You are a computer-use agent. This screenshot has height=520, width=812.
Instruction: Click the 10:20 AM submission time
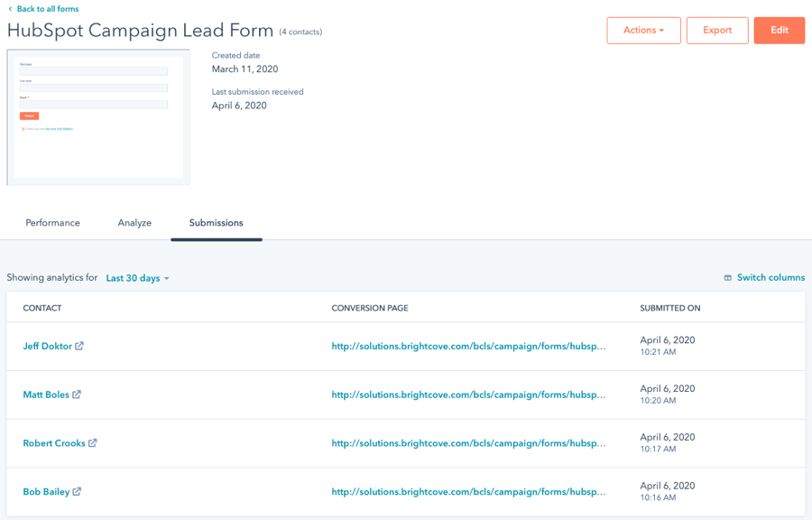[658, 400]
